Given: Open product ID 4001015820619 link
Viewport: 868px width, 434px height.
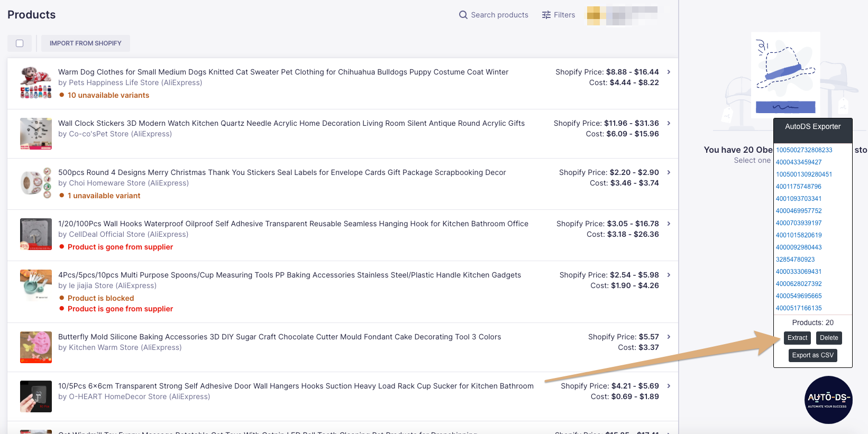Looking at the screenshot, I should click(799, 235).
